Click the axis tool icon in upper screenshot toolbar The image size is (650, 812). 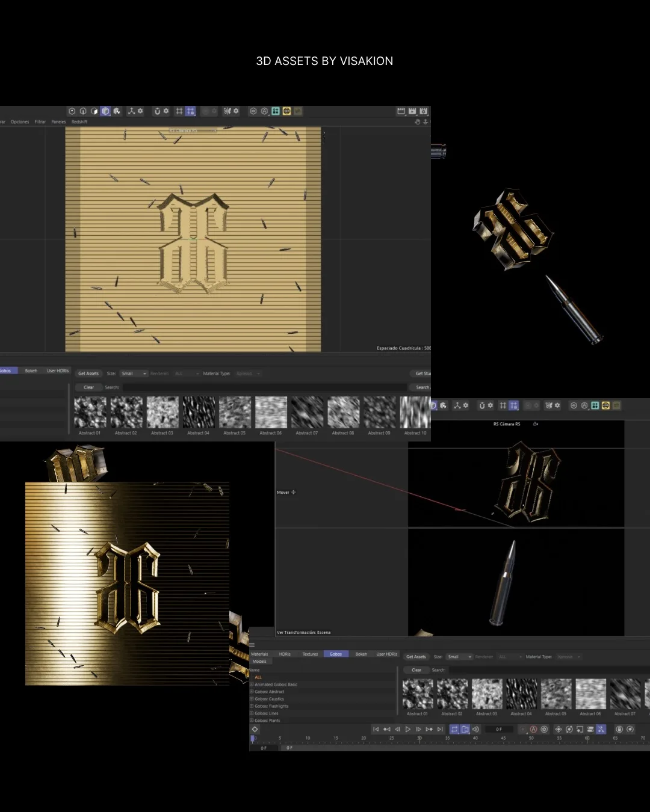131,111
